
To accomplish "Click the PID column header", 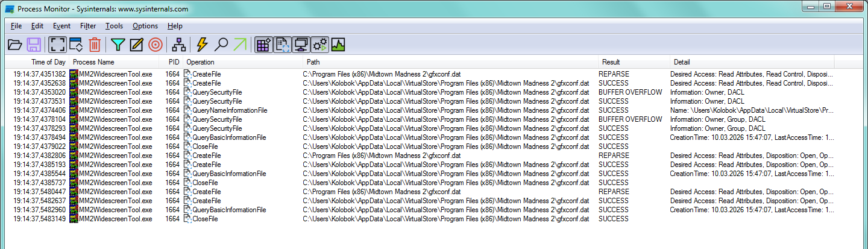I will coord(172,62).
